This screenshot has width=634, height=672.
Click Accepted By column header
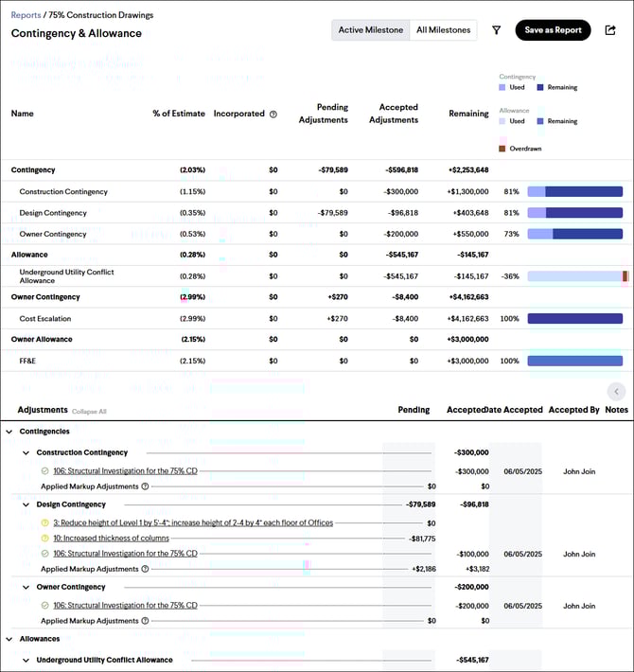tap(573, 410)
